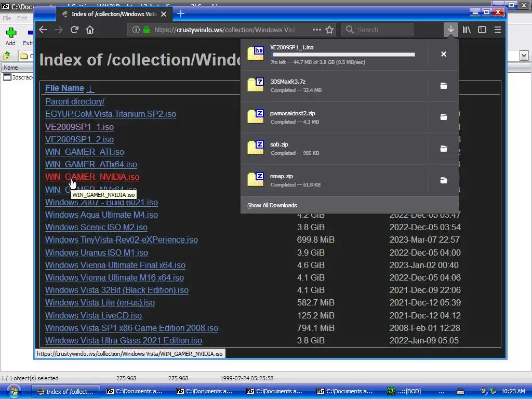532x399 pixels.
Task: Click Add green plus in 7-Zip window
Action: pos(10,37)
